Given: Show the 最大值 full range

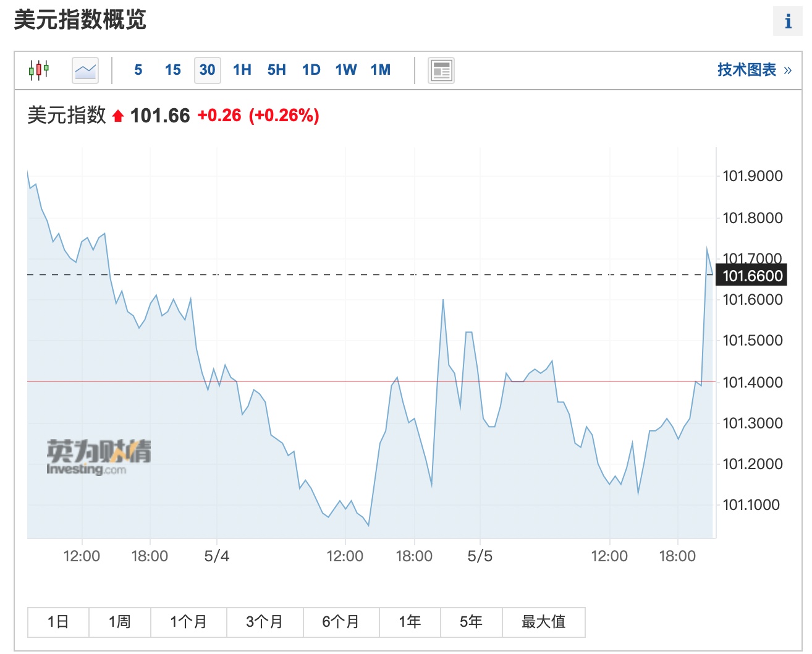Looking at the screenshot, I should pos(543,622).
